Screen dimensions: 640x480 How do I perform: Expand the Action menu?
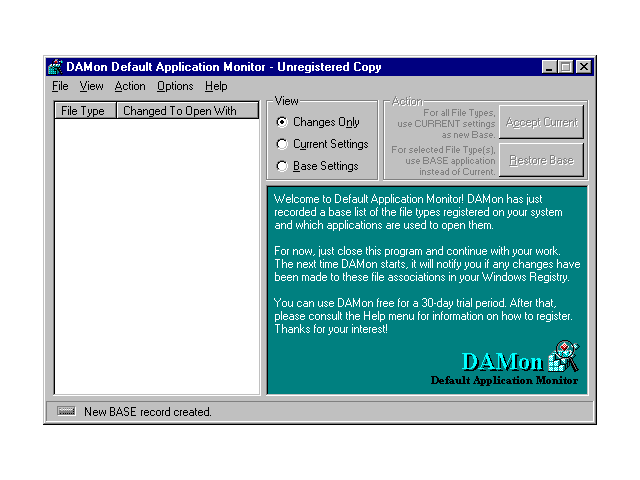[x=129, y=87]
